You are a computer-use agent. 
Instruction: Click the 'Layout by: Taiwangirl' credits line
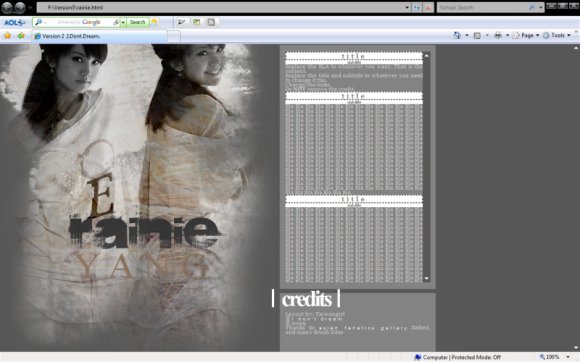pyautogui.click(x=315, y=314)
